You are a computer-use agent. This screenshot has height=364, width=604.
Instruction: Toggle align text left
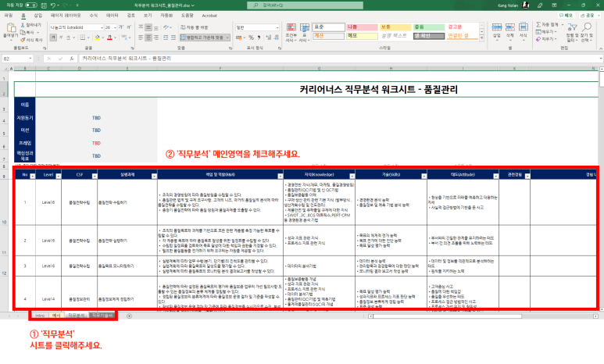click(x=141, y=37)
